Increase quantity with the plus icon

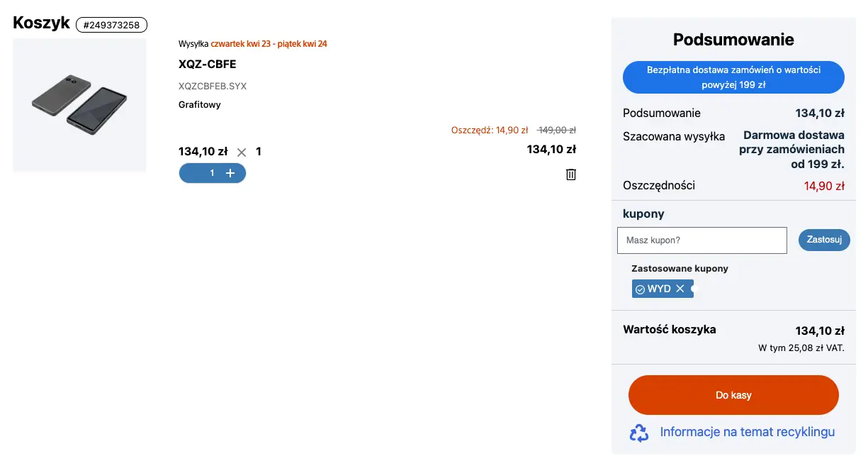[x=230, y=172]
